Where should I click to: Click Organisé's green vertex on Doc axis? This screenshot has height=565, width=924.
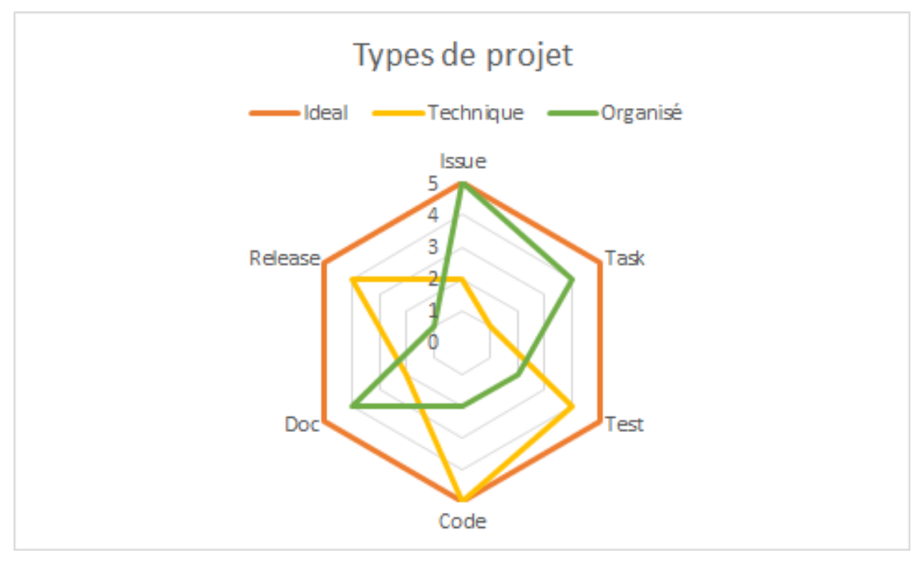point(352,406)
